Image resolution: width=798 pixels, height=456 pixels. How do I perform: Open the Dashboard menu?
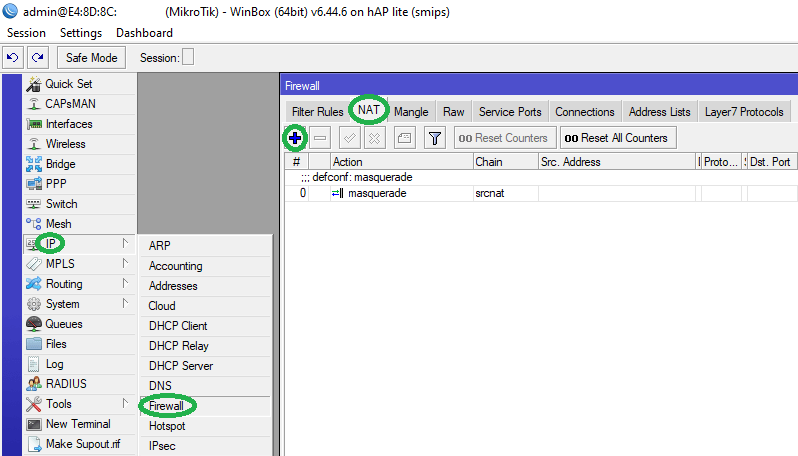144,33
